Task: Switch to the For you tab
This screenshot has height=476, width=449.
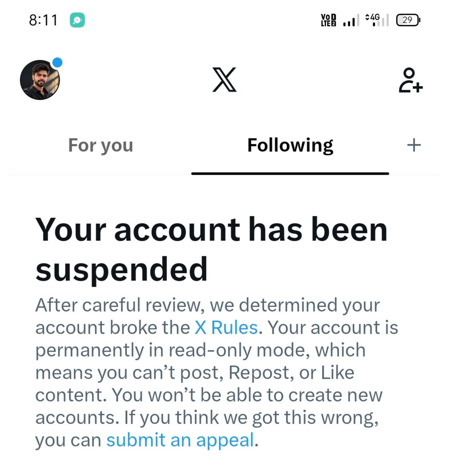Action: pos(101,146)
